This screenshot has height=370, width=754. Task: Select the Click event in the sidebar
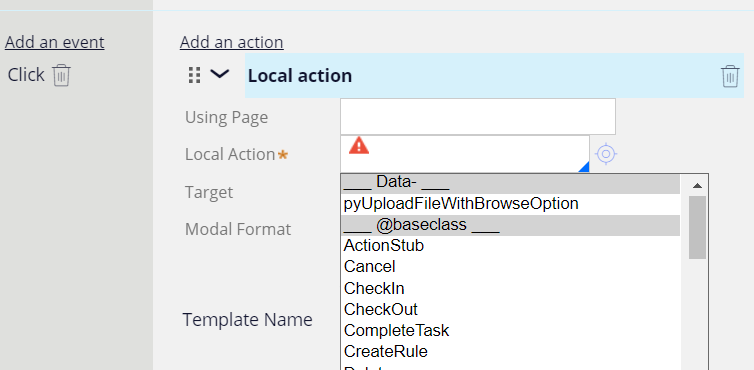pyautogui.click(x=26, y=75)
